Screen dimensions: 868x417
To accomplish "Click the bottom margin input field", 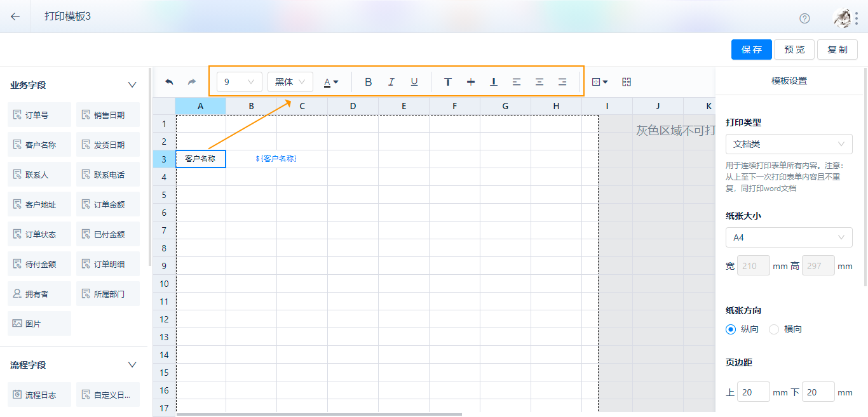I will (x=818, y=392).
